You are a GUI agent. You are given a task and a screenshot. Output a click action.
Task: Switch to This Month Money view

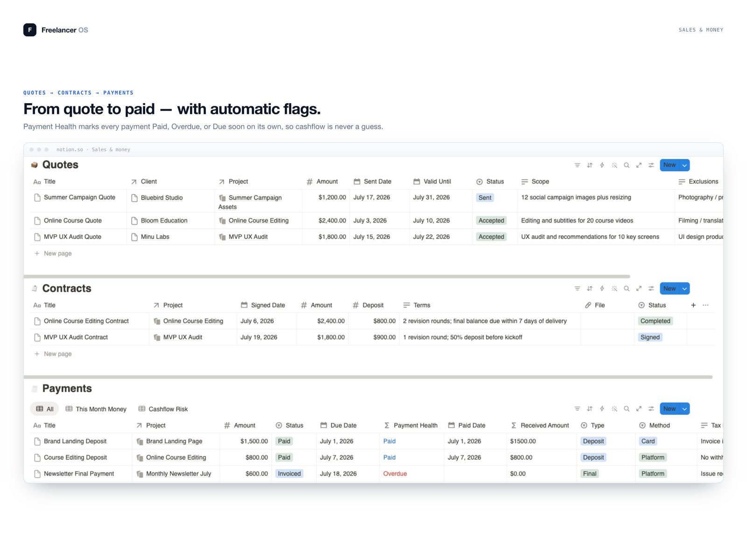[x=96, y=409]
